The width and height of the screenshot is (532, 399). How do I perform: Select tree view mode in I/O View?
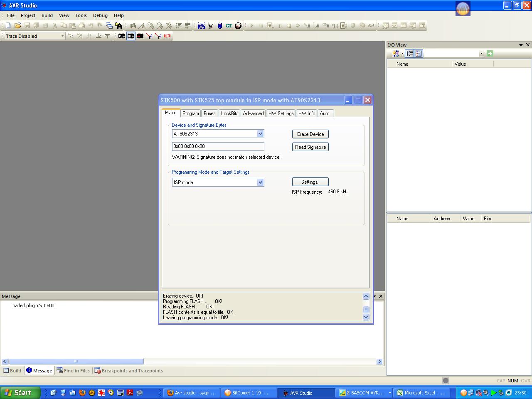[x=410, y=53]
